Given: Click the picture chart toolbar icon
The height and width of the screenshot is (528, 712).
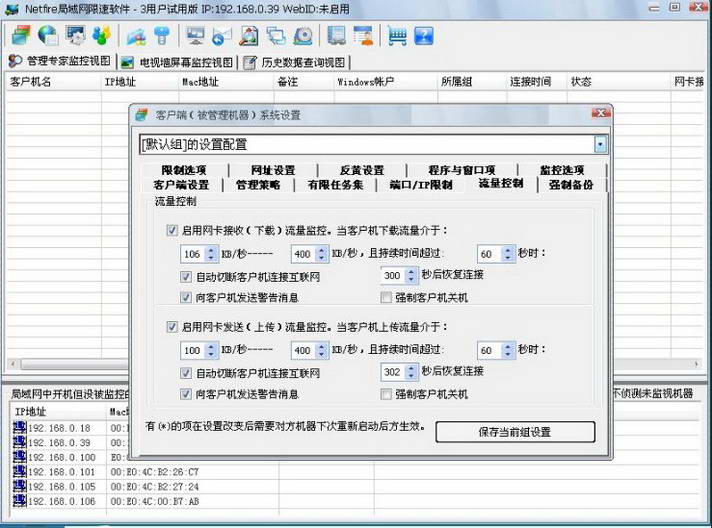Looking at the screenshot, I should point(136,35).
